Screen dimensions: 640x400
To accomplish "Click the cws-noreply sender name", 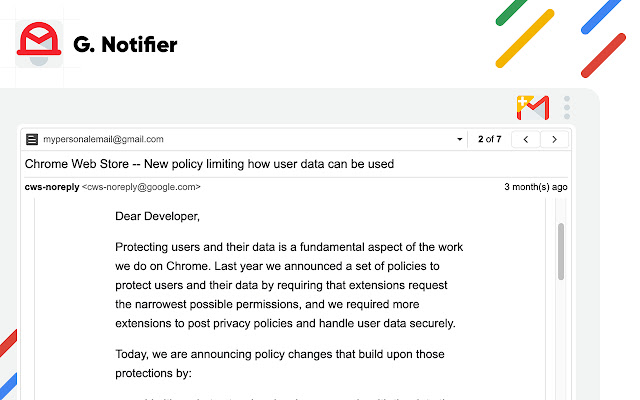I will click(50, 187).
